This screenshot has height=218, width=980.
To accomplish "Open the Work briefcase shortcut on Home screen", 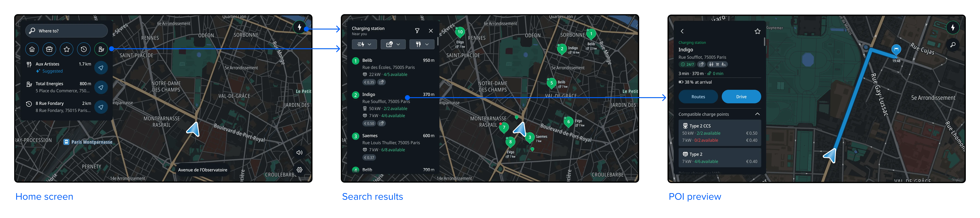I will [49, 49].
